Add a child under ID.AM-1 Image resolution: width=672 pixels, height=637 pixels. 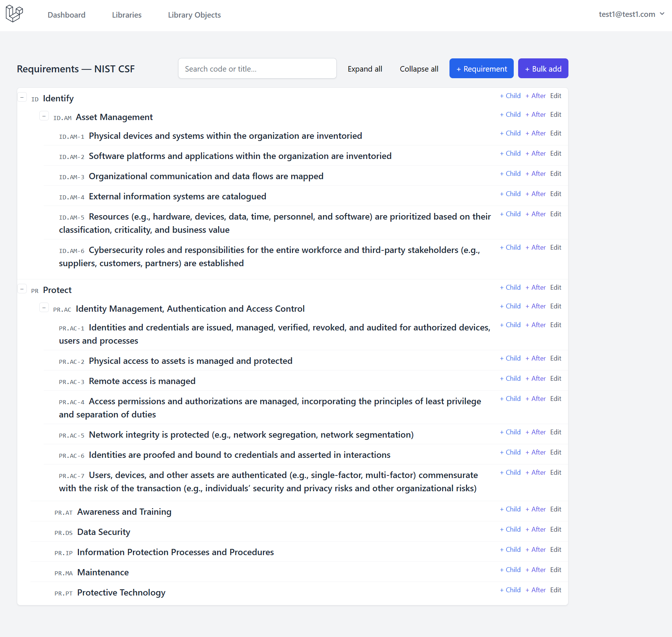(510, 133)
